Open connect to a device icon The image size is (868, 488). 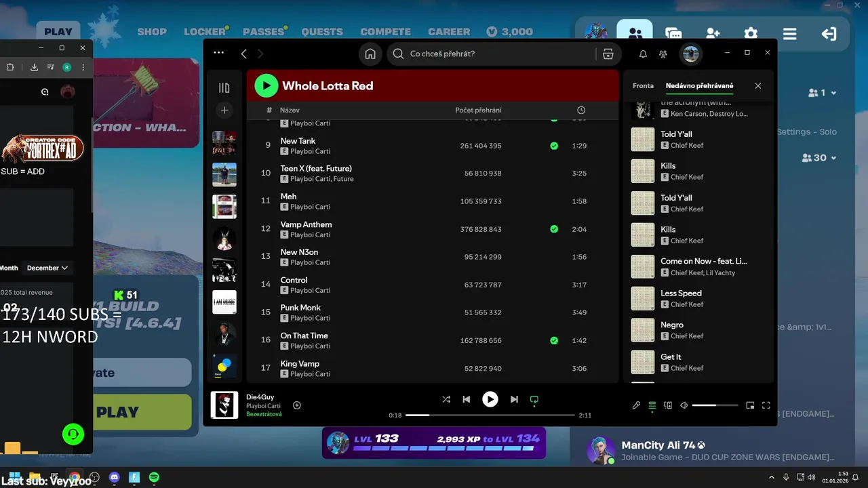(668, 405)
